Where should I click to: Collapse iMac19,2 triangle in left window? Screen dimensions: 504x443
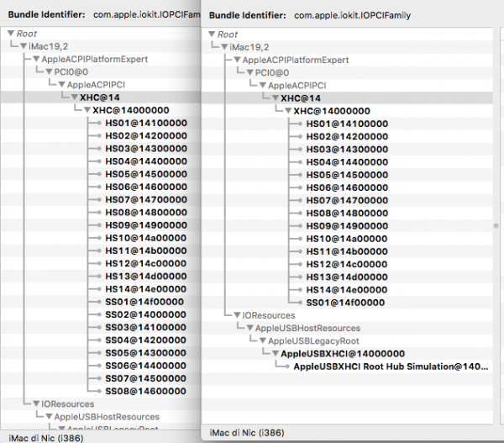(24, 46)
